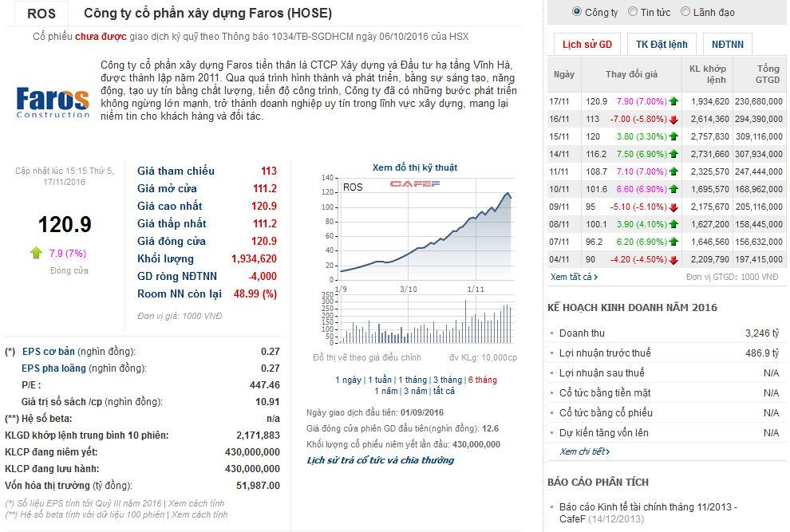Click the Vốn hóa thị trường value 51,987.00

(258, 486)
